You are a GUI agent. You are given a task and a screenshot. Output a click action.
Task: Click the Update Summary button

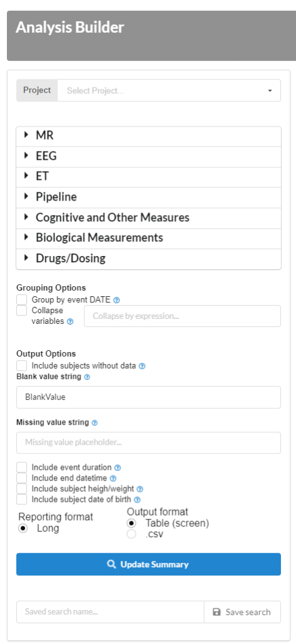tap(148, 564)
